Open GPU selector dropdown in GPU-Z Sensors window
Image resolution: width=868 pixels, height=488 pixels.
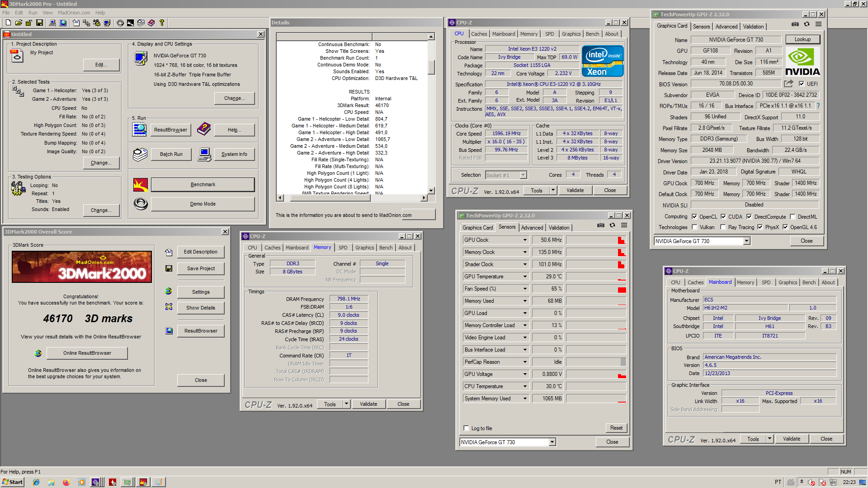[552, 442]
